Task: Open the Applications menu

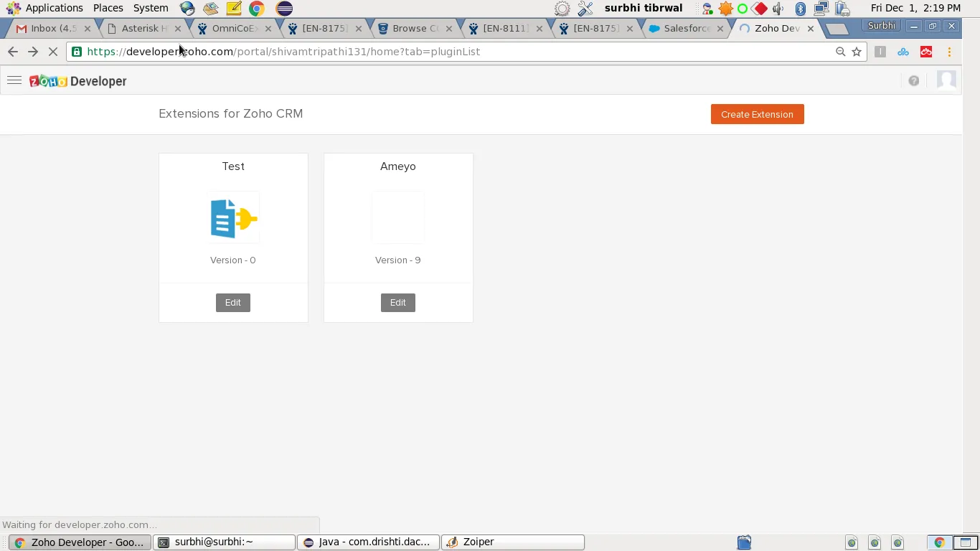Action: tap(55, 8)
